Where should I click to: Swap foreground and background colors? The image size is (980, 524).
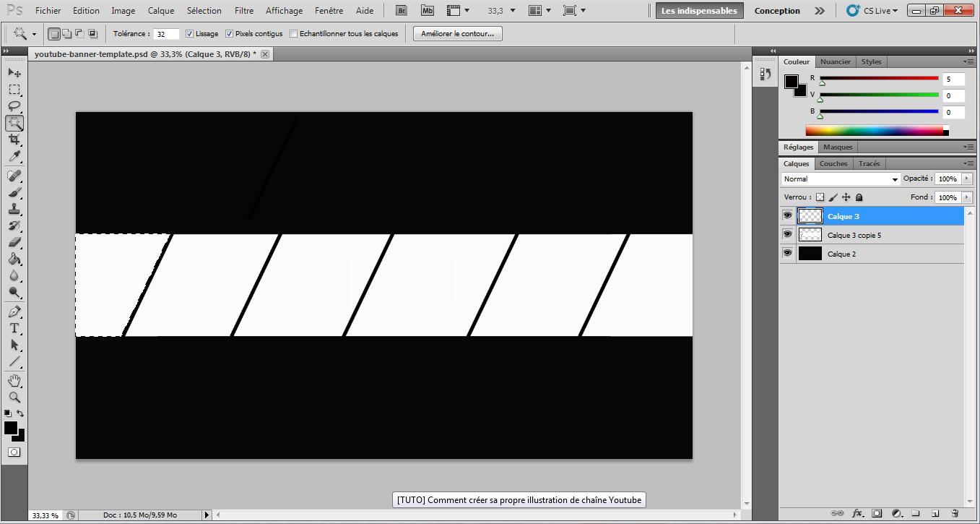pyautogui.click(x=21, y=413)
